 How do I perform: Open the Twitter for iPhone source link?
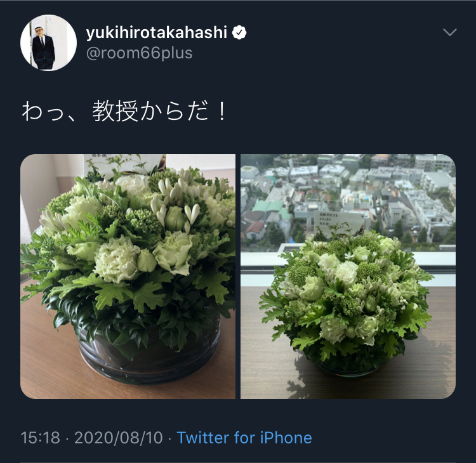(244, 438)
